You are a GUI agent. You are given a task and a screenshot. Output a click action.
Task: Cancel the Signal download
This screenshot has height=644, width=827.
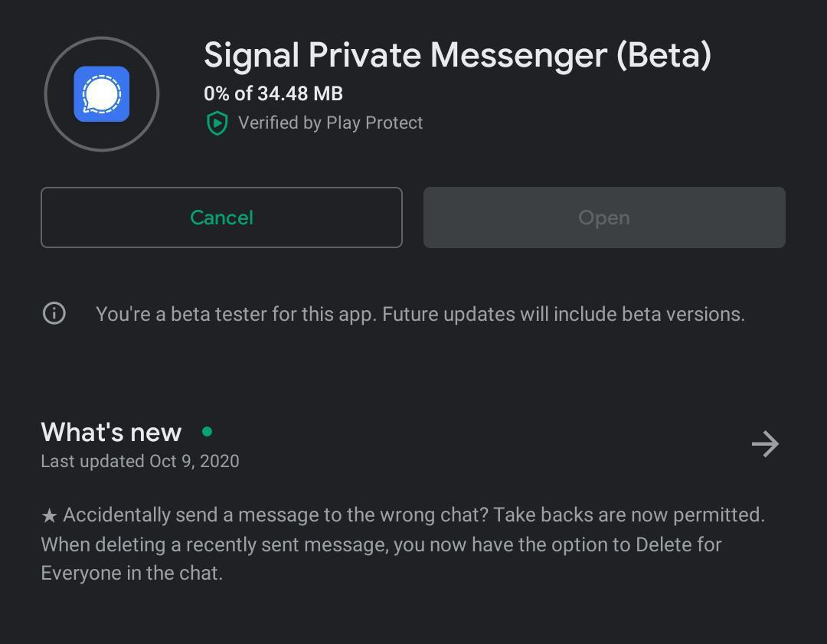click(221, 217)
